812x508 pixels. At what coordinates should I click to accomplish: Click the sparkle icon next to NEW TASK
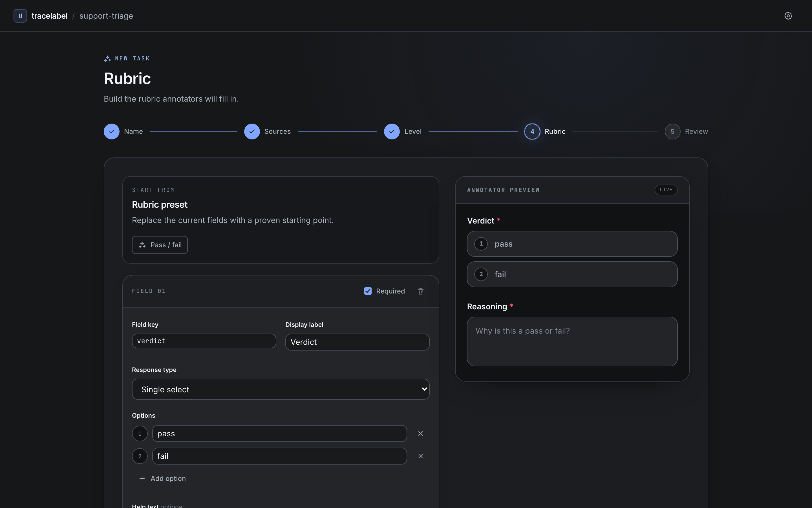coord(107,59)
